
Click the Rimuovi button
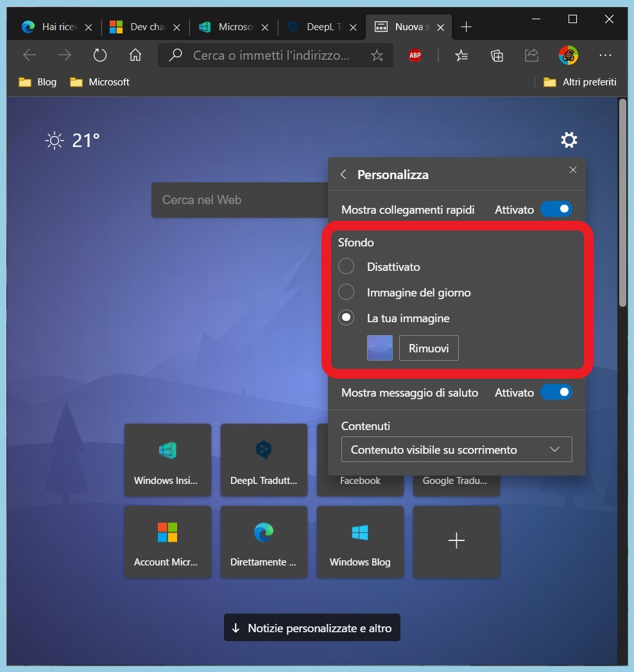(429, 348)
